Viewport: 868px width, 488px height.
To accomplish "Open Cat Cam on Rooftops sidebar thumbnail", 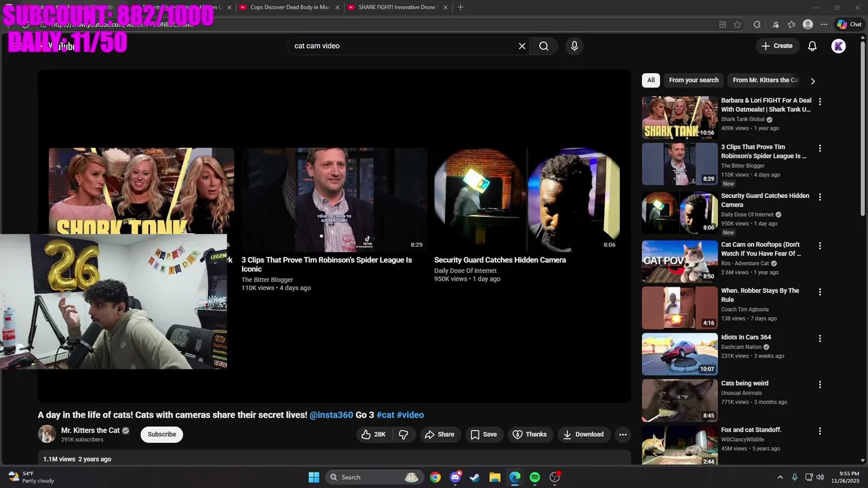I will [679, 262].
